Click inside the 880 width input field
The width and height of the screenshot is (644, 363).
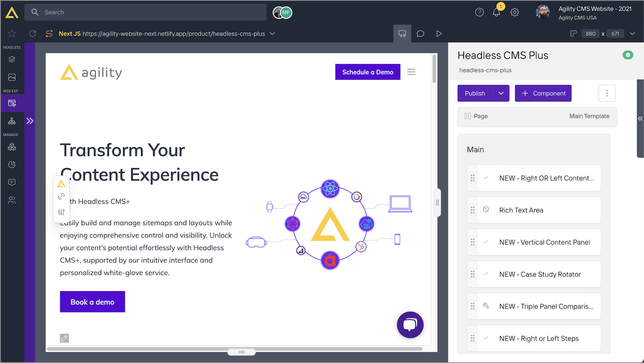tap(590, 33)
